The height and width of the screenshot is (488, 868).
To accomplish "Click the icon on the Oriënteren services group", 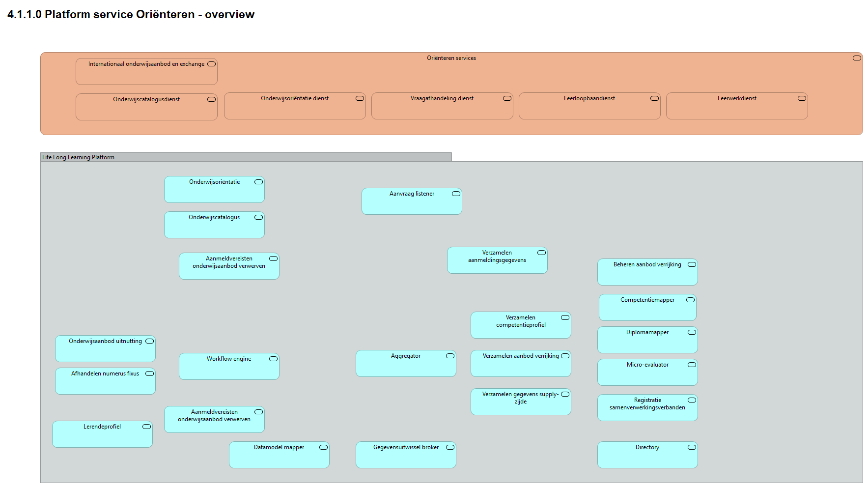I will pyautogui.click(x=857, y=57).
